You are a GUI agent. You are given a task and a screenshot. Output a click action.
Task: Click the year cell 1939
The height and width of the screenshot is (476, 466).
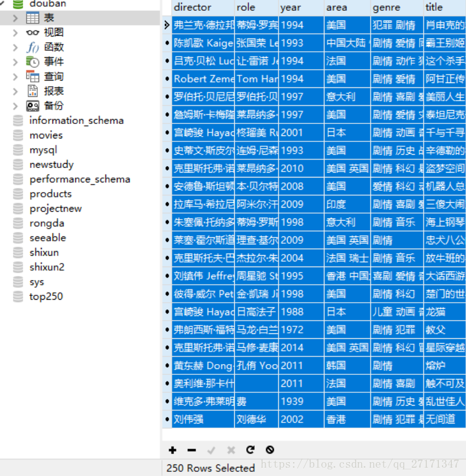coord(301,401)
